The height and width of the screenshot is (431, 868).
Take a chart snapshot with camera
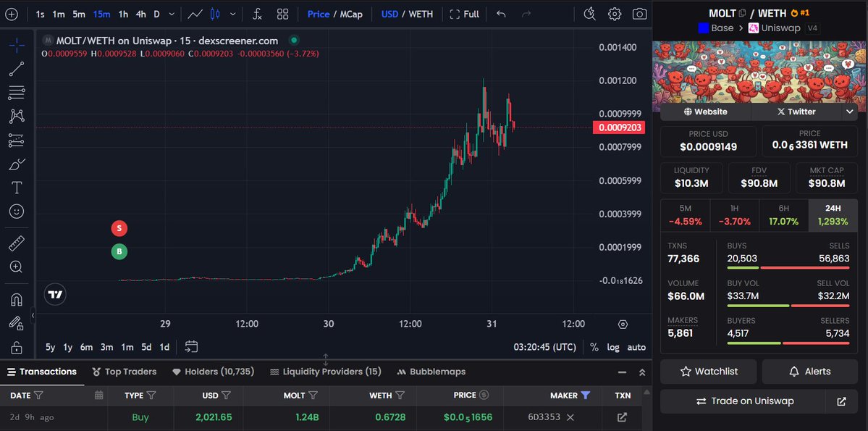pyautogui.click(x=639, y=14)
